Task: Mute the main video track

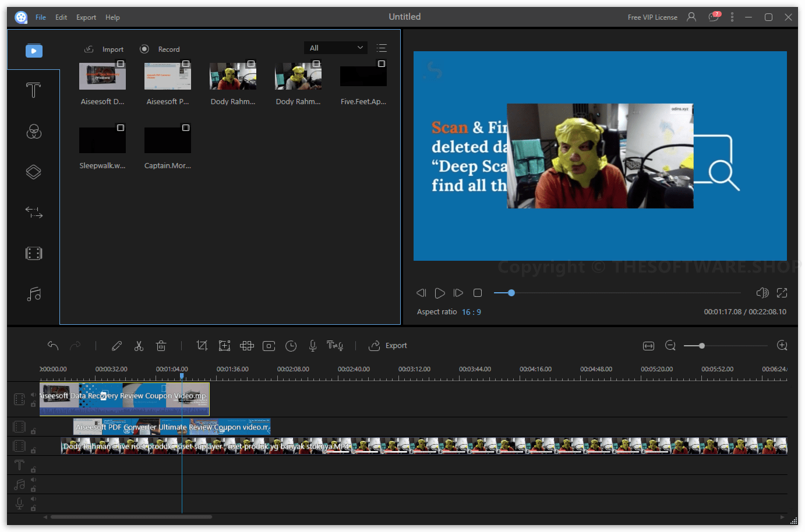Action: (x=33, y=395)
